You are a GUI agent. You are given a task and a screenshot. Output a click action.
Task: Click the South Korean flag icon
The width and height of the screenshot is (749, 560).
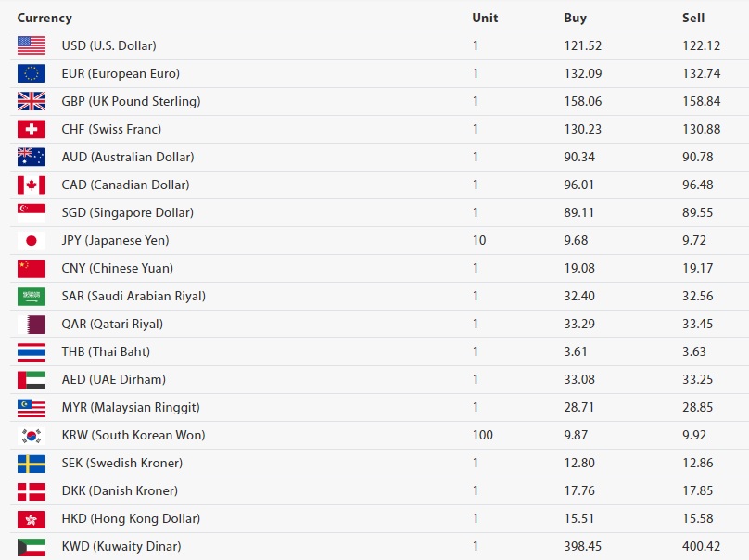coord(31,435)
